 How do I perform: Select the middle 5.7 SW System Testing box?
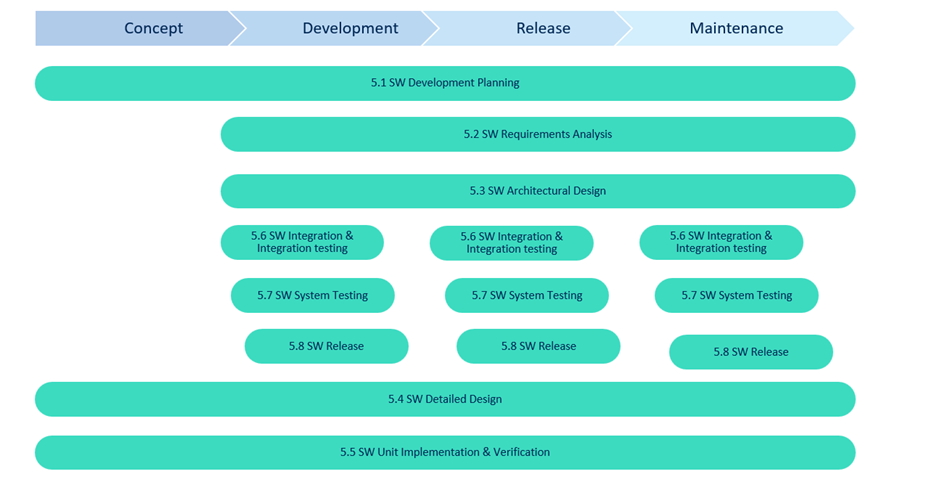(527, 295)
